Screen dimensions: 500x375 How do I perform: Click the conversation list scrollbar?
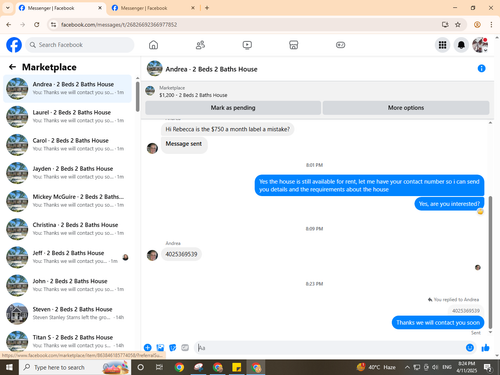click(x=138, y=97)
